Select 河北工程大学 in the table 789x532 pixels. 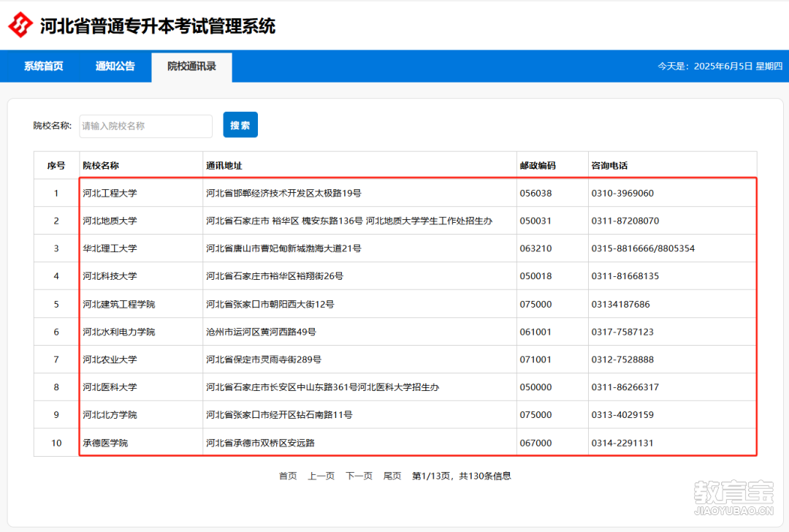click(110, 193)
